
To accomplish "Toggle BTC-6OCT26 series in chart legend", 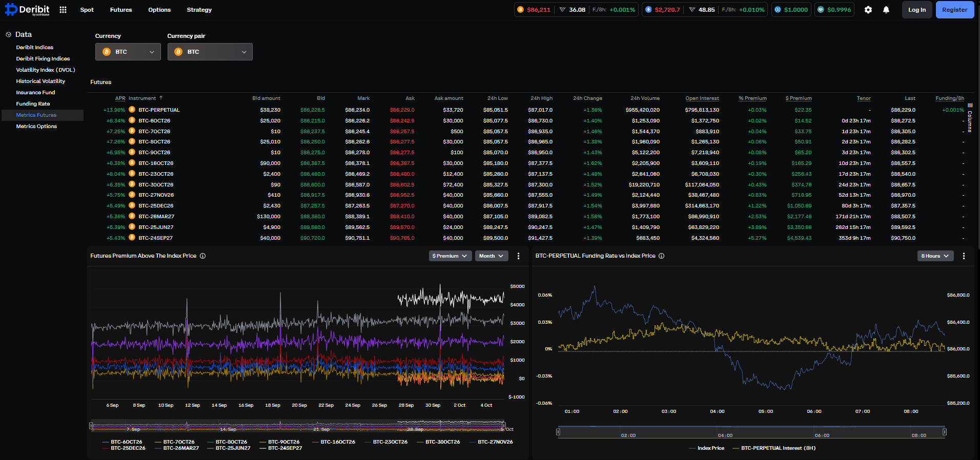I will click(x=122, y=442).
